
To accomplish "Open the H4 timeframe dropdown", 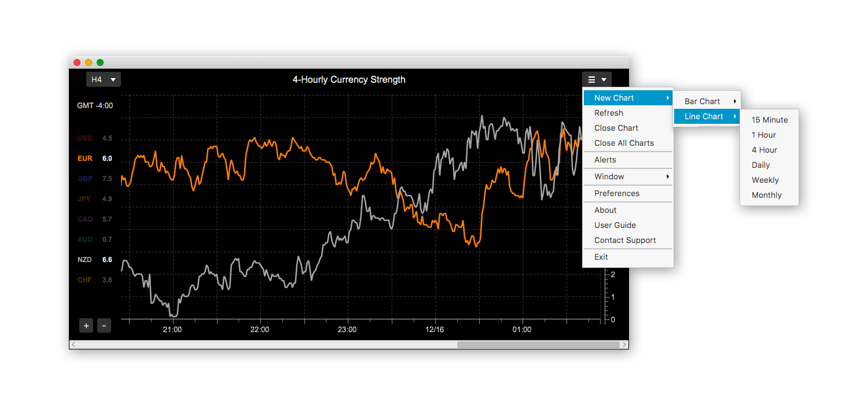I will 103,79.
